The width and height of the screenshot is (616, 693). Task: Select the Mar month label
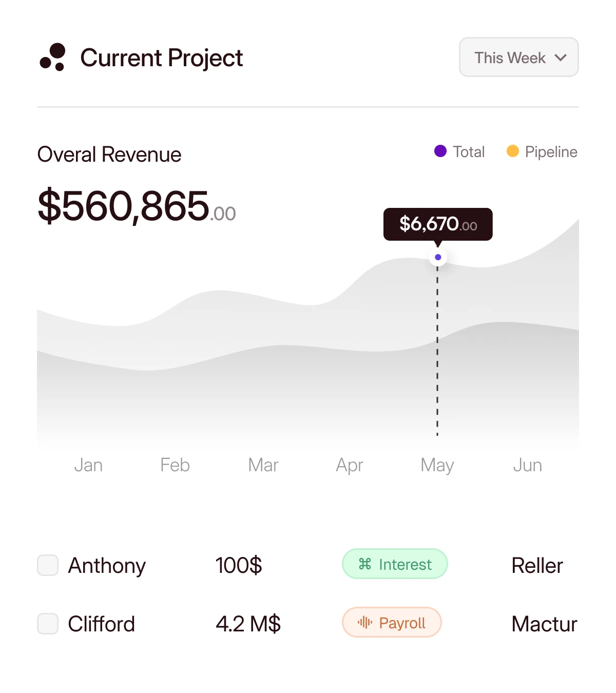(263, 465)
